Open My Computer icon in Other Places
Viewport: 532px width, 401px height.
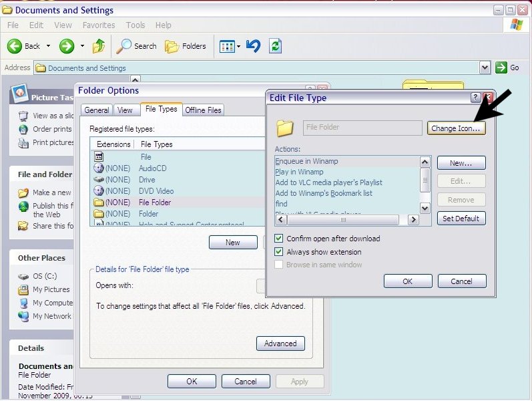[x=23, y=303]
